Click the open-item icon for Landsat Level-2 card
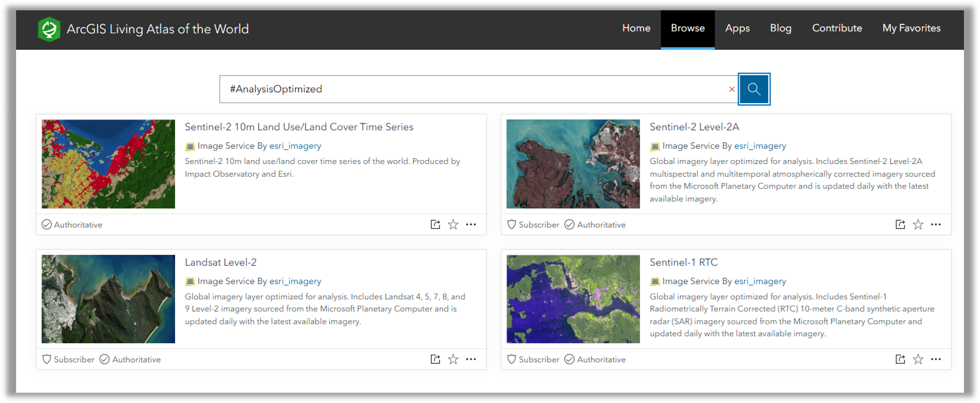The height and width of the screenshot is (403, 980). coord(435,359)
